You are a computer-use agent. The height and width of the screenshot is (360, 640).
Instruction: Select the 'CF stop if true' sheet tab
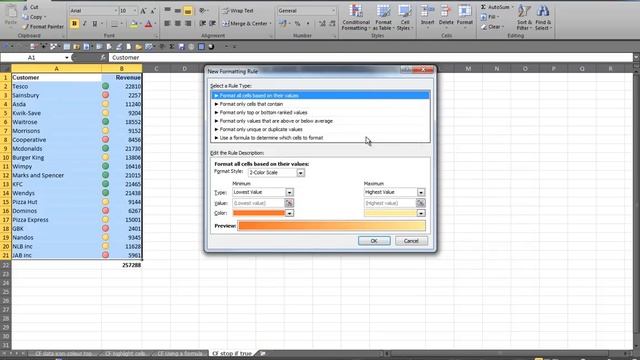pos(232,353)
